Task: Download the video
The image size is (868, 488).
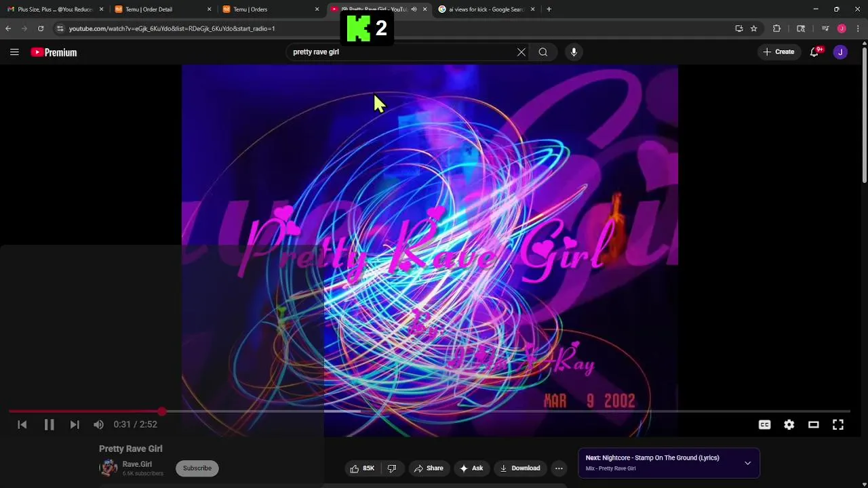Action: [x=520, y=468]
